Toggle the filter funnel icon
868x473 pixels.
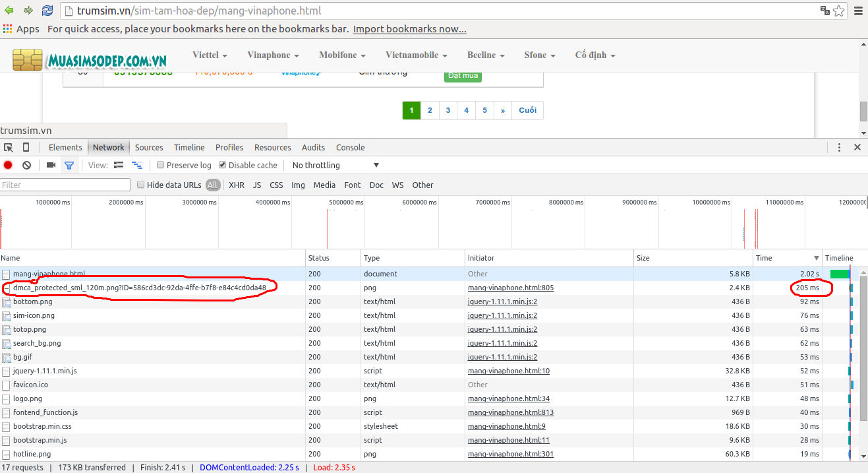pyautogui.click(x=69, y=165)
